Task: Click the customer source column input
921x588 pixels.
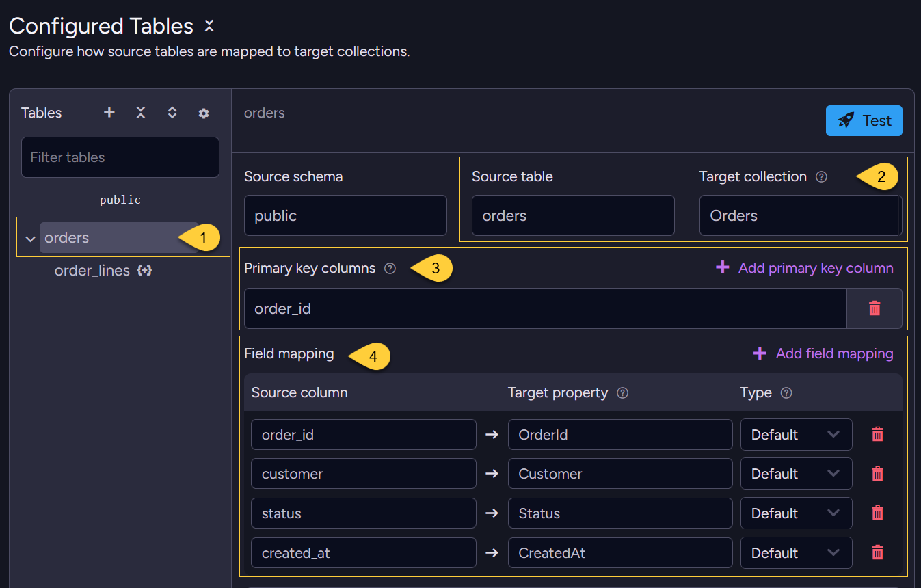Action: [x=364, y=474]
